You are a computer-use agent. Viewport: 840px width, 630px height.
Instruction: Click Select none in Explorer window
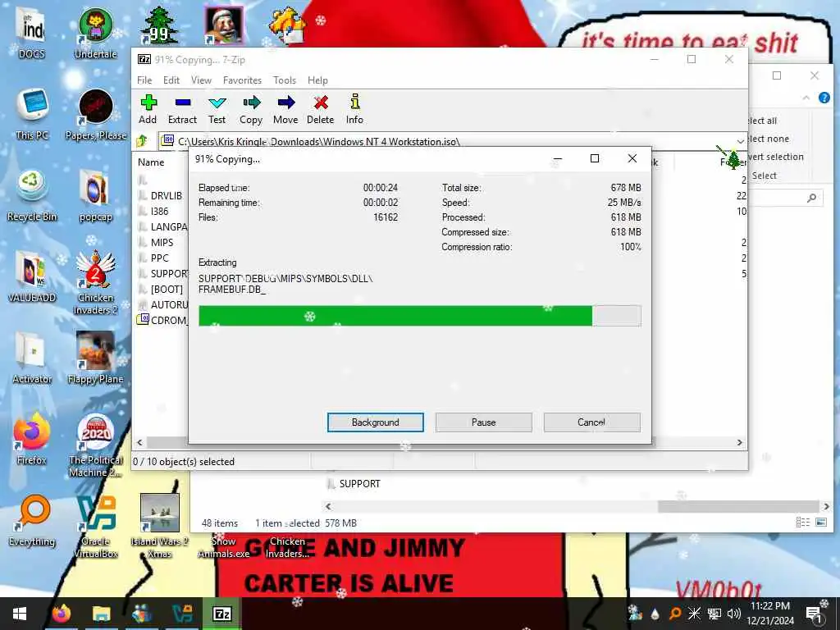pyautogui.click(x=769, y=139)
